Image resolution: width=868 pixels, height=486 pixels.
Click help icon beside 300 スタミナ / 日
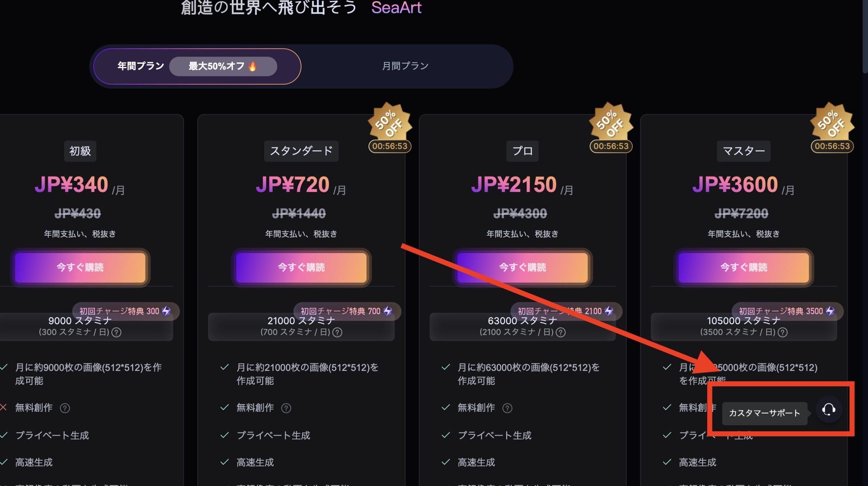point(116,332)
